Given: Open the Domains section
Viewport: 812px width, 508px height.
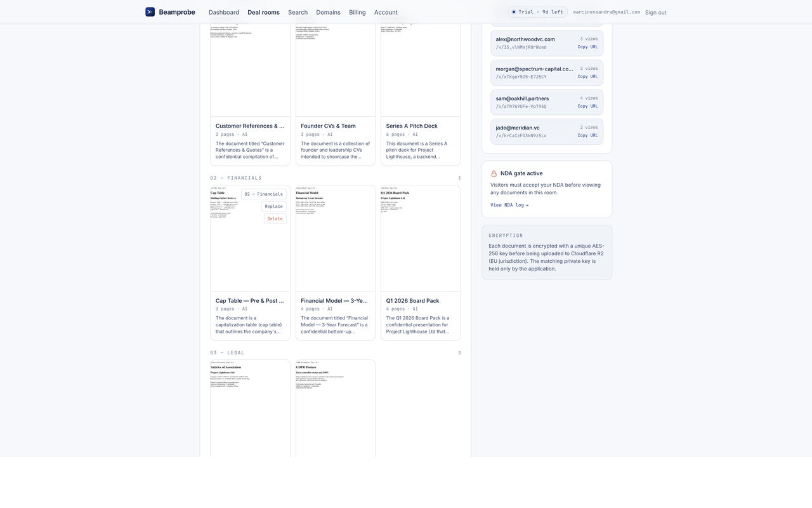Looking at the screenshot, I should [x=328, y=12].
